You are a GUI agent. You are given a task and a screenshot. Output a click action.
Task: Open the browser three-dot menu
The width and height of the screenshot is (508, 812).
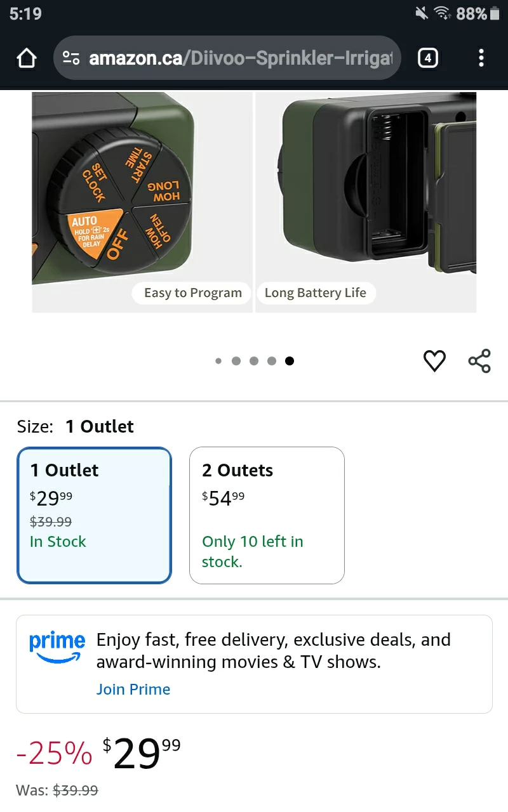(x=481, y=58)
